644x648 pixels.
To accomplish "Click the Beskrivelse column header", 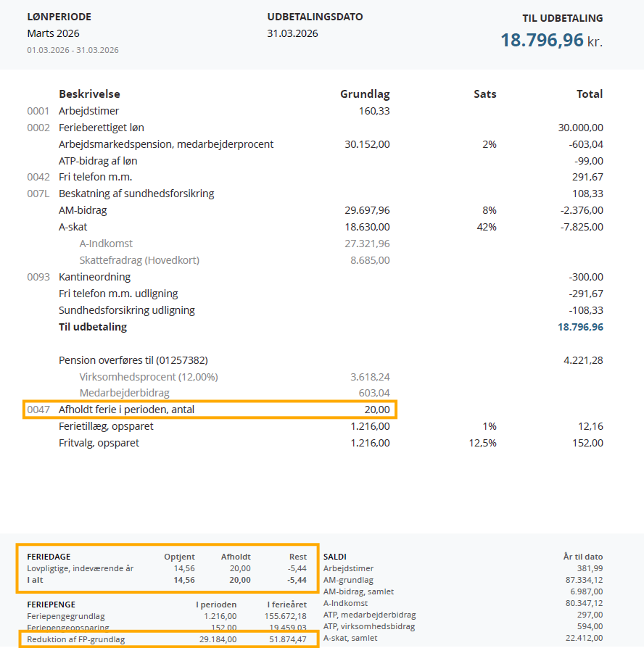I will 89,94.
